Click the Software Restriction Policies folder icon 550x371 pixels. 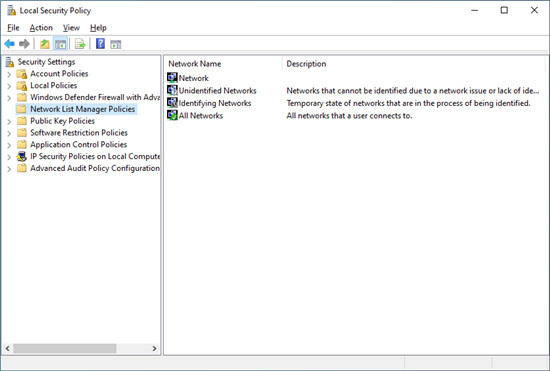coord(22,133)
